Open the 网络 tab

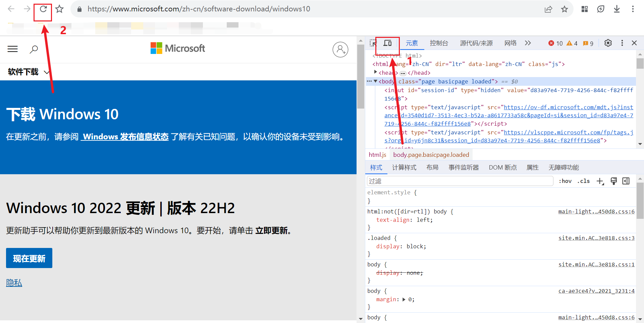(x=511, y=43)
